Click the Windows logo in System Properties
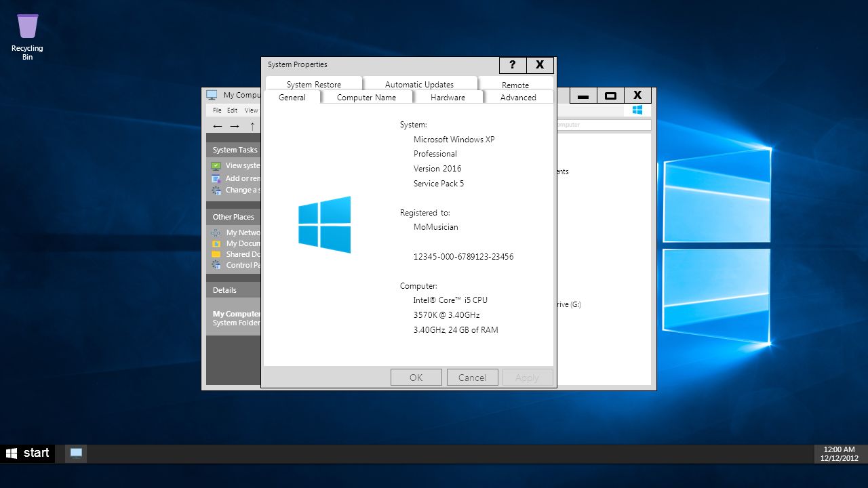The height and width of the screenshot is (488, 868). pyautogui.click(x=324, y=225)
